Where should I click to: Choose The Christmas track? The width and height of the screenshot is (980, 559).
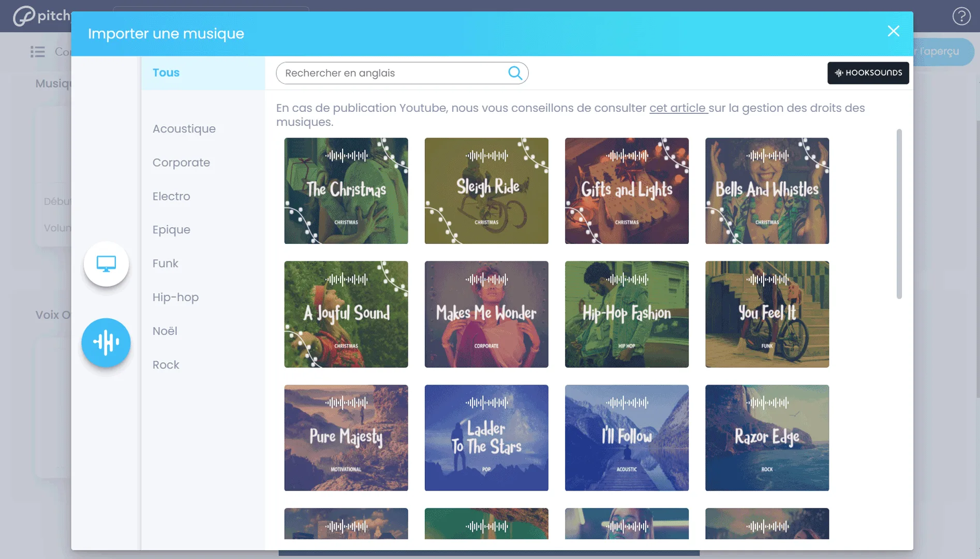pyautogui.click(x=346, y=190)
